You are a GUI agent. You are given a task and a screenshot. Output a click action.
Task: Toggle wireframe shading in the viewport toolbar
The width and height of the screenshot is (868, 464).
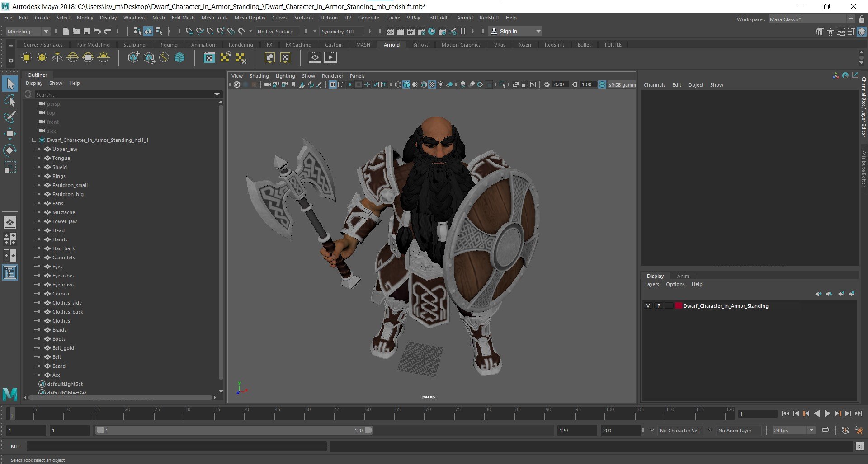click(x=398, y=84)
